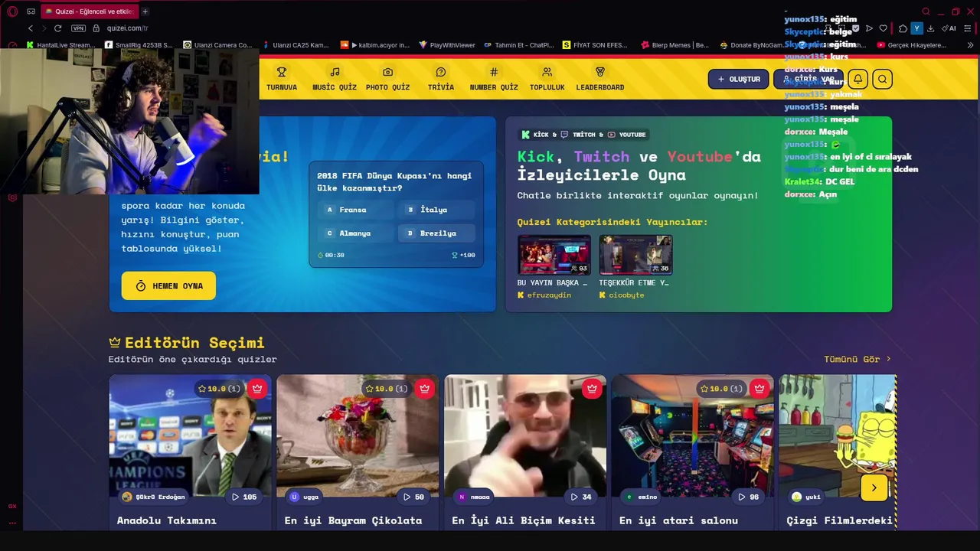
Task: Open author emino profile
Action: tap(640, 497)
